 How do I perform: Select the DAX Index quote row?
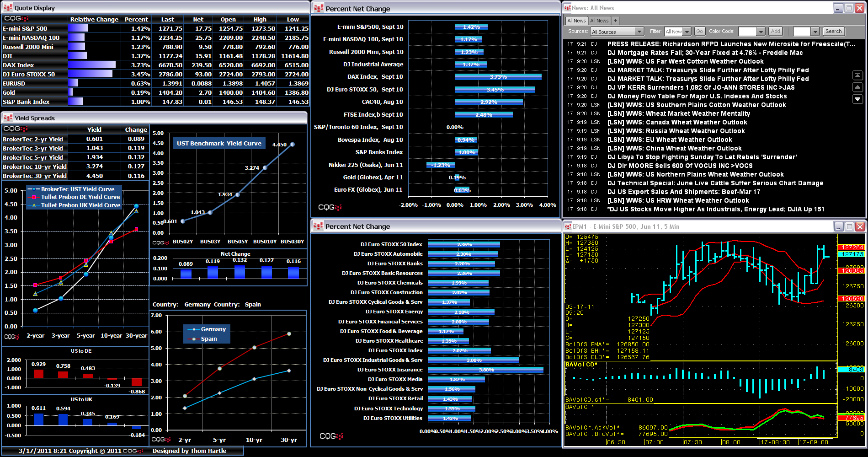155,65
